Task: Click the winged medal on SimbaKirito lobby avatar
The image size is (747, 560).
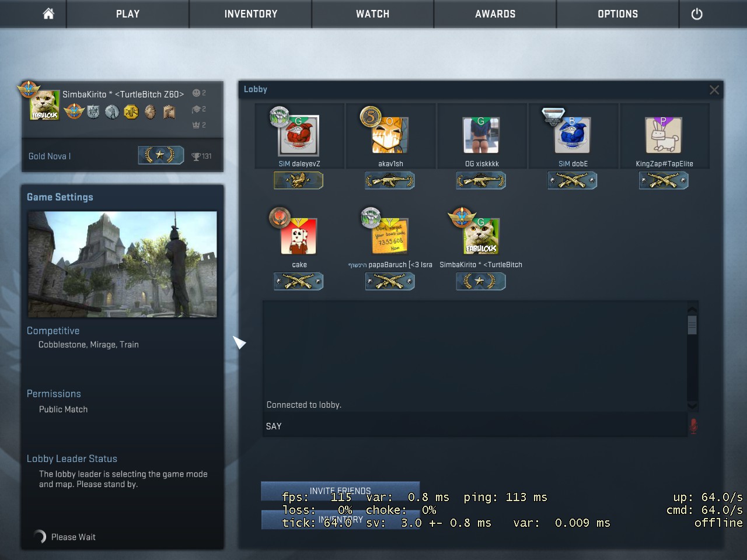Action: [x=461, y=218]
